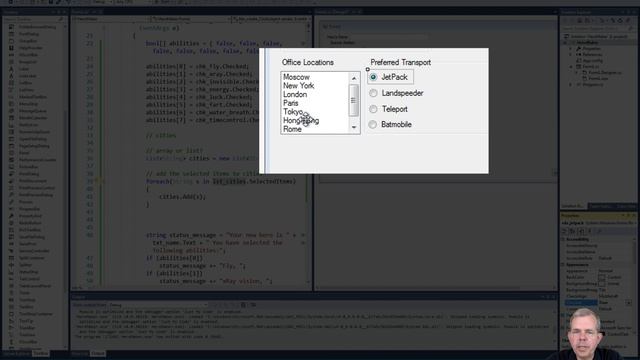
Task: Click the list box scroll up arrow
Action: (354, 78)
